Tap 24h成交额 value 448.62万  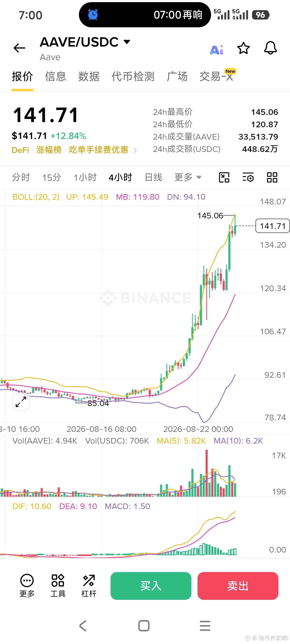(260, 149)
